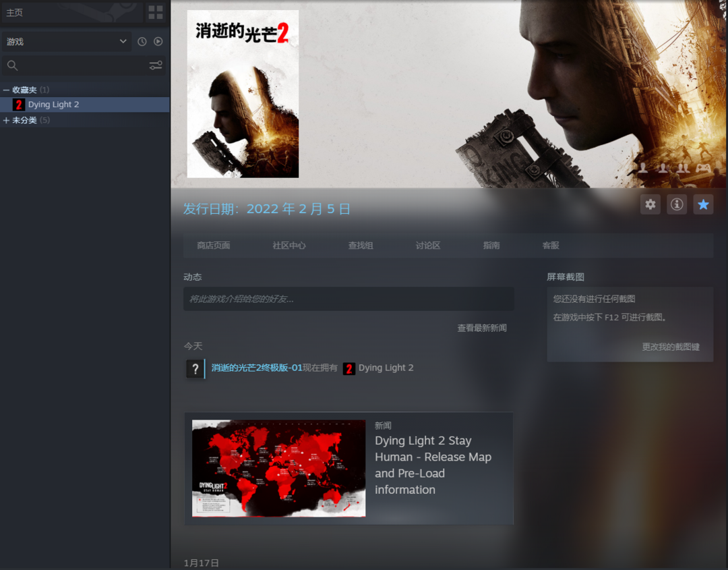Switch library to grid collections view
This screenshot has width=728, height=570.
[x=156, y=12]
